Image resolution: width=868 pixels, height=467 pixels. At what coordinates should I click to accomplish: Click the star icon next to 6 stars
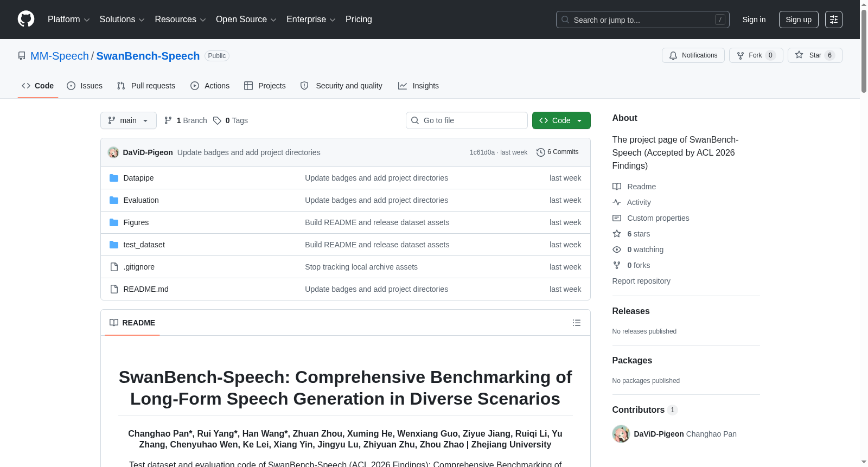point(617,234)
